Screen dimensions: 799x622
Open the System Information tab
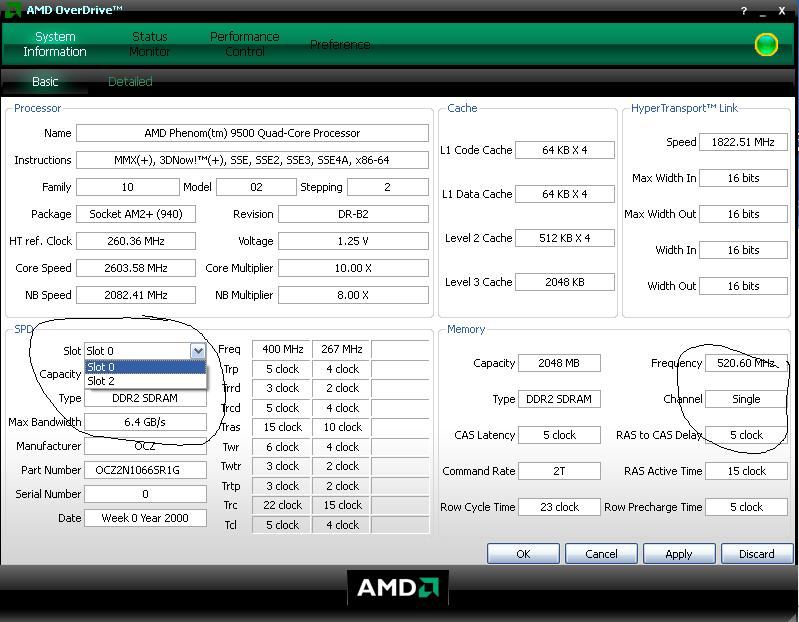coord(55,44)
